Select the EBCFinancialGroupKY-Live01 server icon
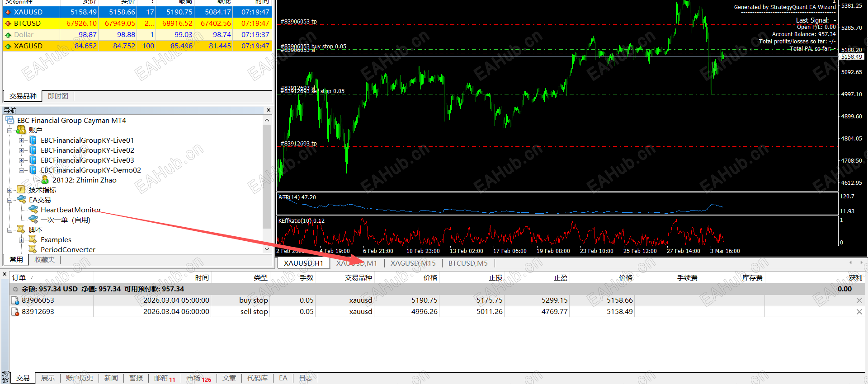Viewport: 868px width, 384px height. 33,140
